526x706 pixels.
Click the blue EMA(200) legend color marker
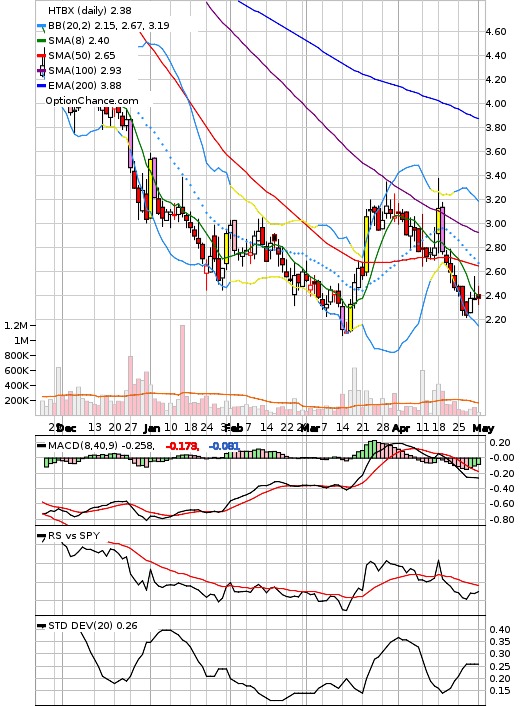[x=42, y=86]
